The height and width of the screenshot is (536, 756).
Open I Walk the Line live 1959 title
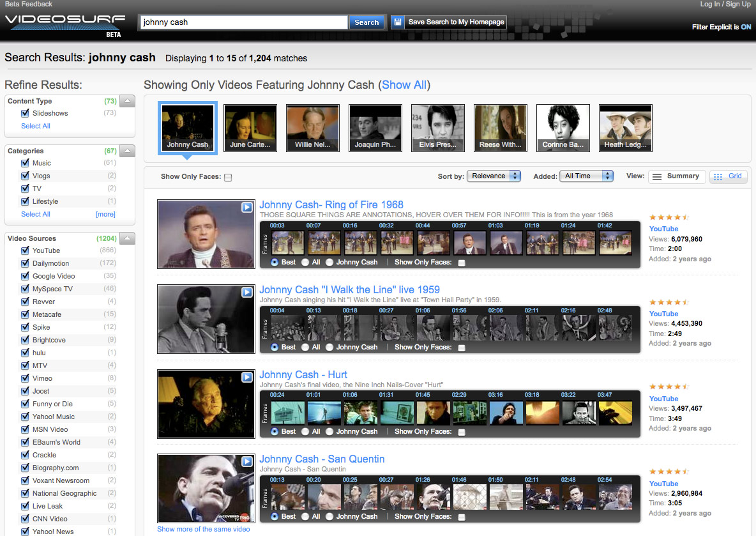point(349,289)
